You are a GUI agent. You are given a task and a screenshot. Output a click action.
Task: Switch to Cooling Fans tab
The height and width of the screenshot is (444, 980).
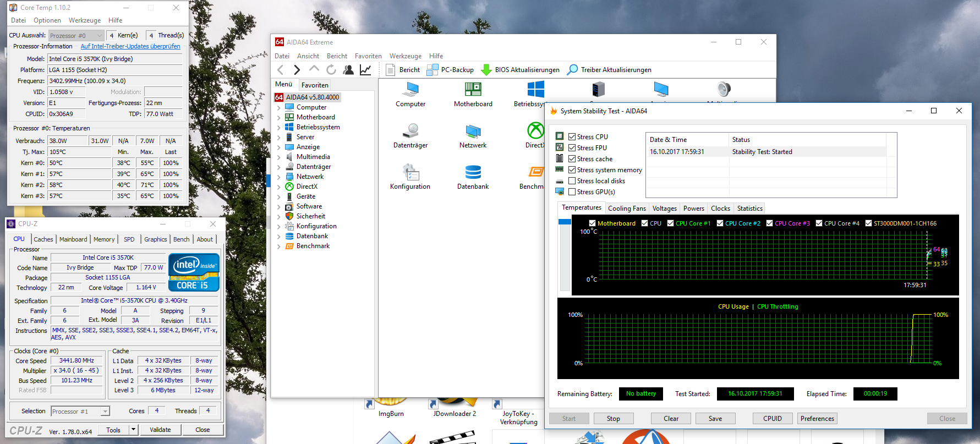[627, 209]
